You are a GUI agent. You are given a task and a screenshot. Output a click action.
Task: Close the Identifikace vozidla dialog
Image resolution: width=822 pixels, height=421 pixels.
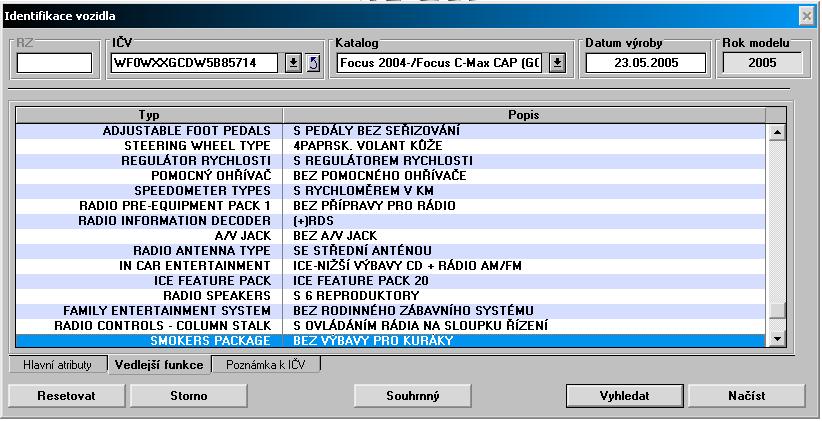click(806, 17)
